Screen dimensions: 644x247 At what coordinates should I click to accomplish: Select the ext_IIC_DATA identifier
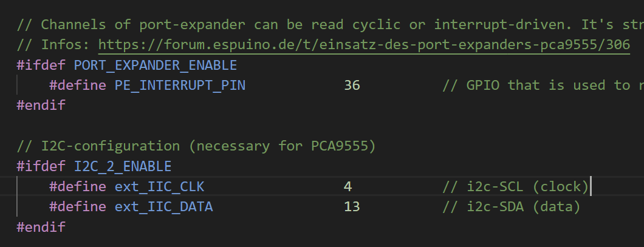[163, 207]
